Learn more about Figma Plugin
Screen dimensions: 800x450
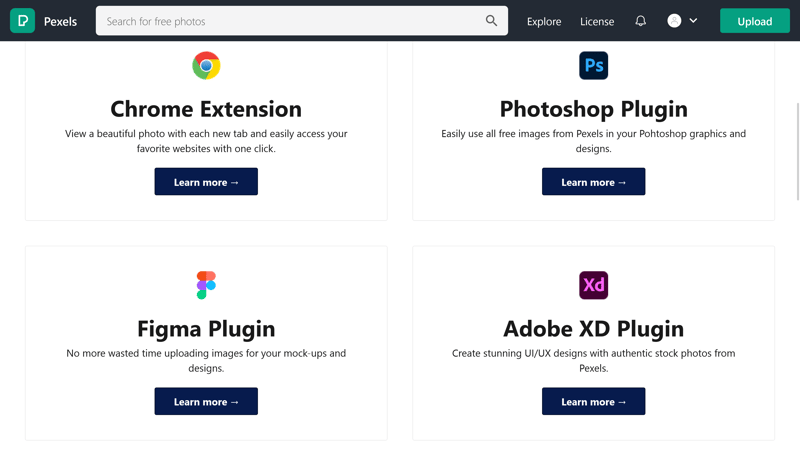pyautogui.click(x=206, y=402)
